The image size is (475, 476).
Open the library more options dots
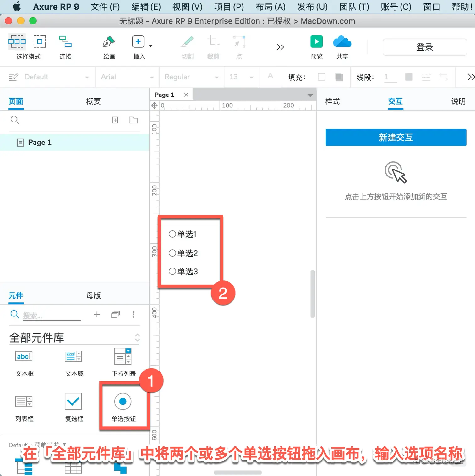click(x=134, y=314)
